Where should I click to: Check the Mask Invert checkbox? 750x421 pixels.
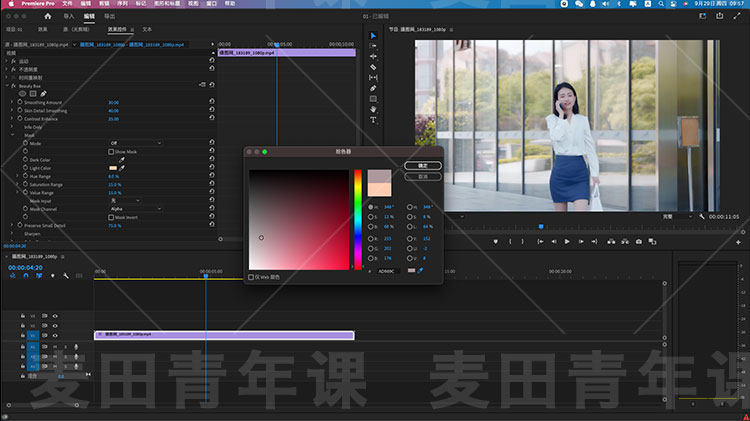(x=111, y=217)
